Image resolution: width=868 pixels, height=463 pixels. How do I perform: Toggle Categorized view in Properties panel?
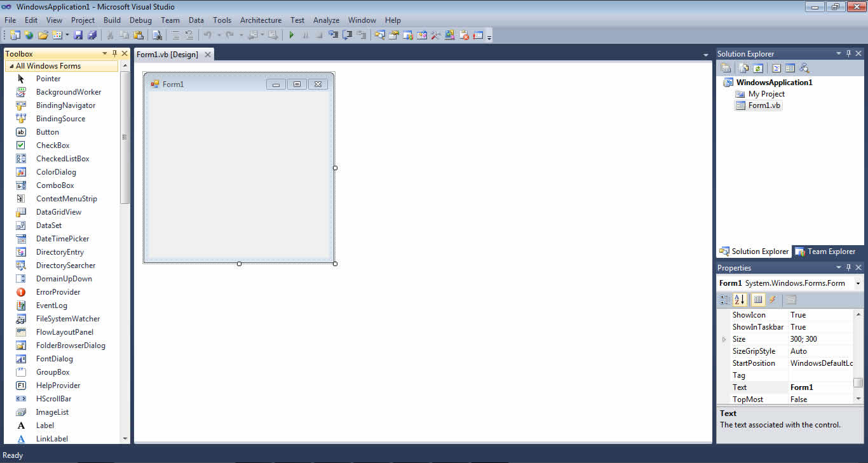click(725, 300)
